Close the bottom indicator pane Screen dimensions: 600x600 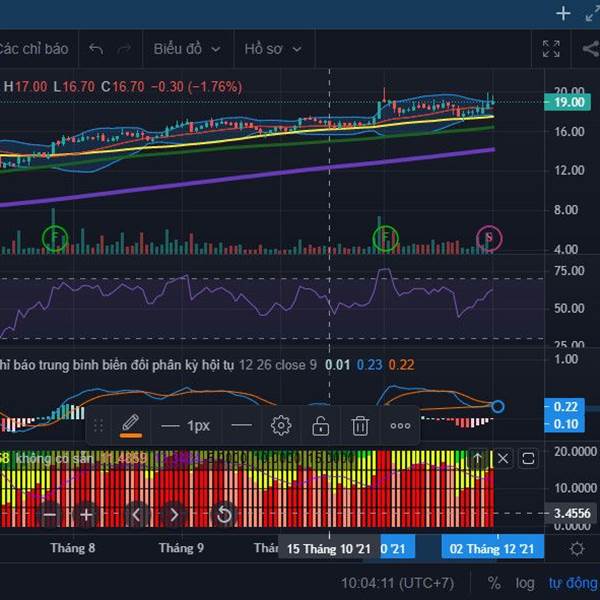point(503,458)
